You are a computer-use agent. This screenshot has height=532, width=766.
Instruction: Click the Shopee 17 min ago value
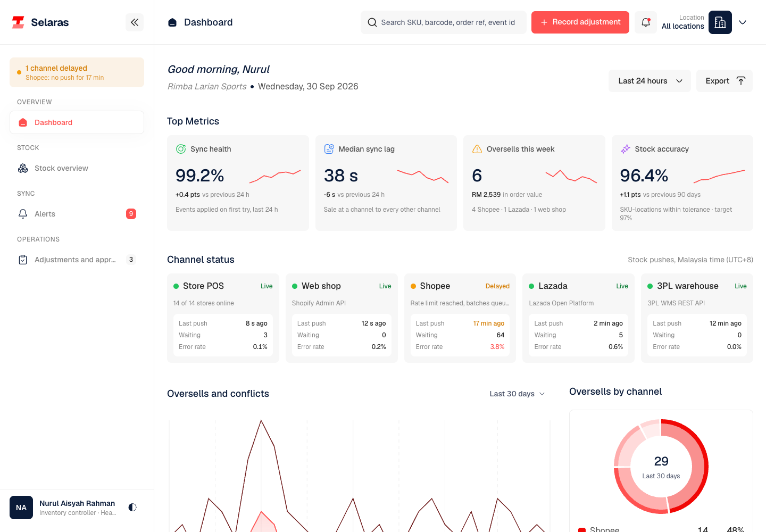click(489, 323)
